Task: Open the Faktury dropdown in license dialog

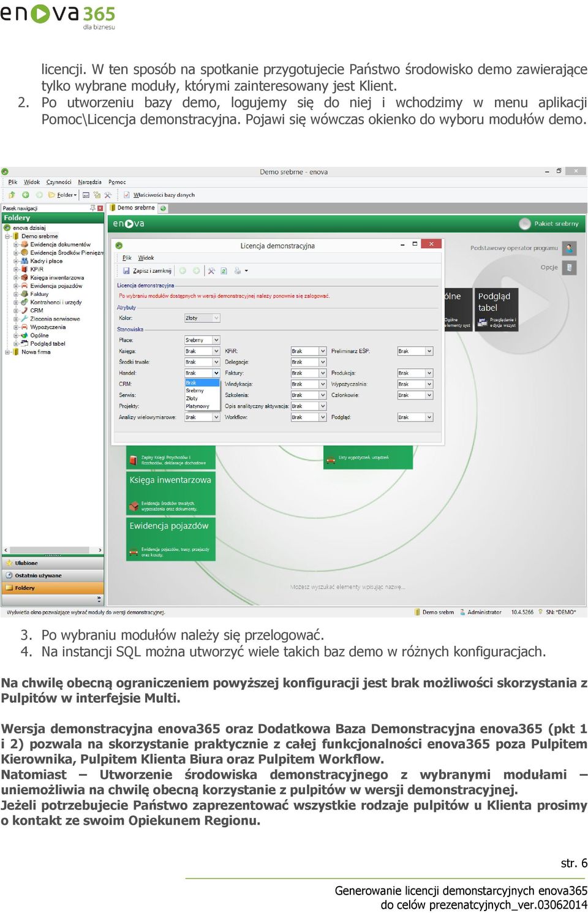Action: (309, 373)
